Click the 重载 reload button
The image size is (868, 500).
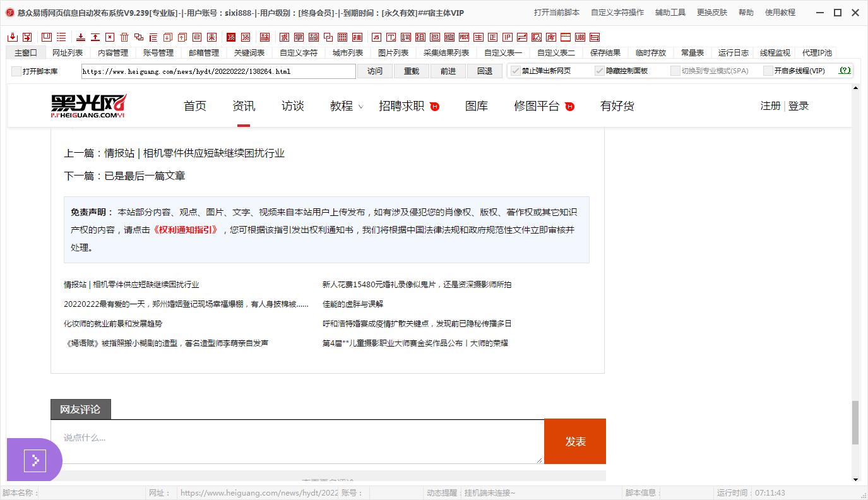(412, 71)
